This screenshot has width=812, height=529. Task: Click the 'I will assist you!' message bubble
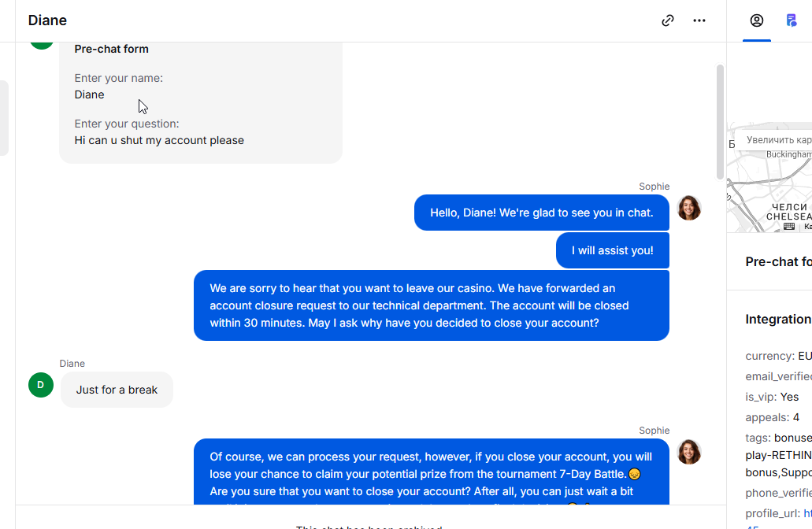(x=613, y=250)
